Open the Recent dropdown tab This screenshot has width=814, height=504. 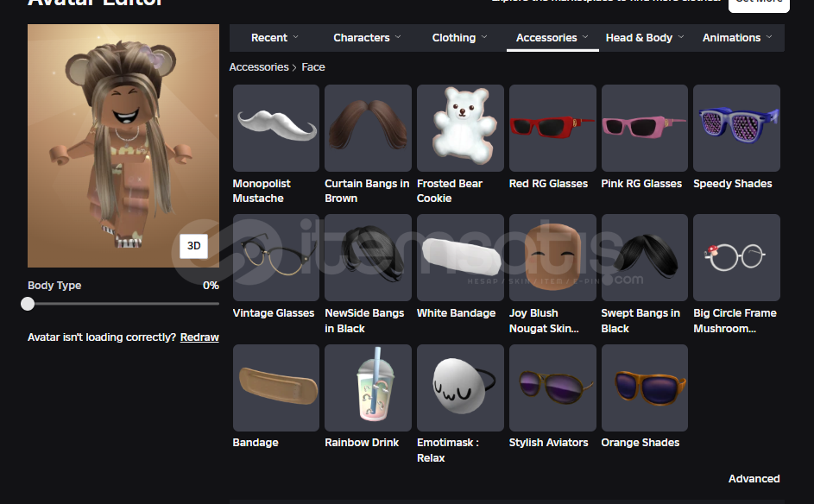tap(274, 38)
